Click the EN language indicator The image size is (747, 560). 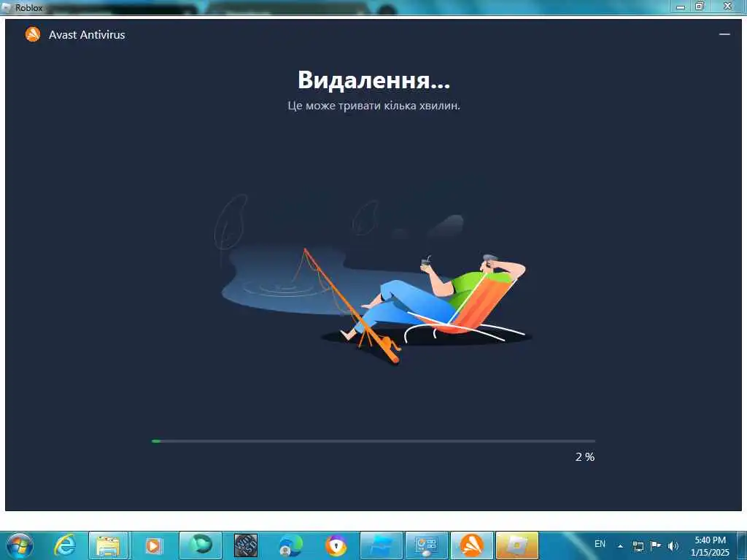click(600, 544)
